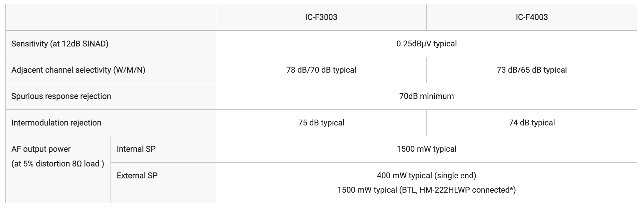Click the IC-F4003 column header

pyautogui.click(x=532, y=17)
